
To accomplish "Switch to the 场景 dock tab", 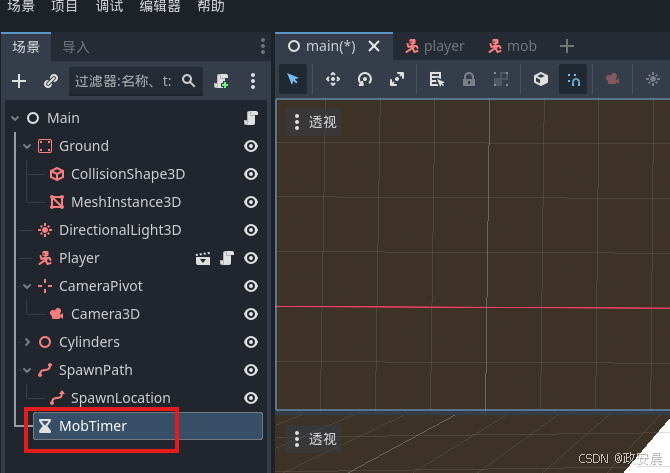I will (x=26, y=47).
